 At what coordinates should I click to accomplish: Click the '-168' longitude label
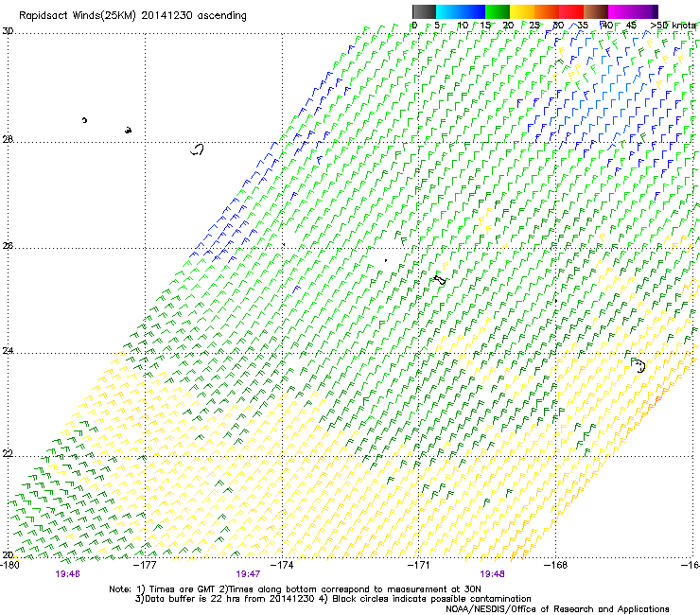(x=556, y=565)
